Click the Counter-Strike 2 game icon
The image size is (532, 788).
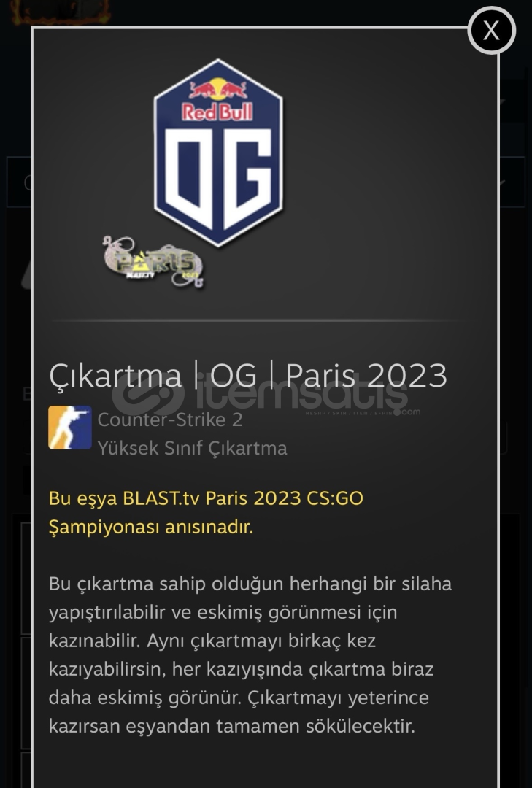(70, 427)
